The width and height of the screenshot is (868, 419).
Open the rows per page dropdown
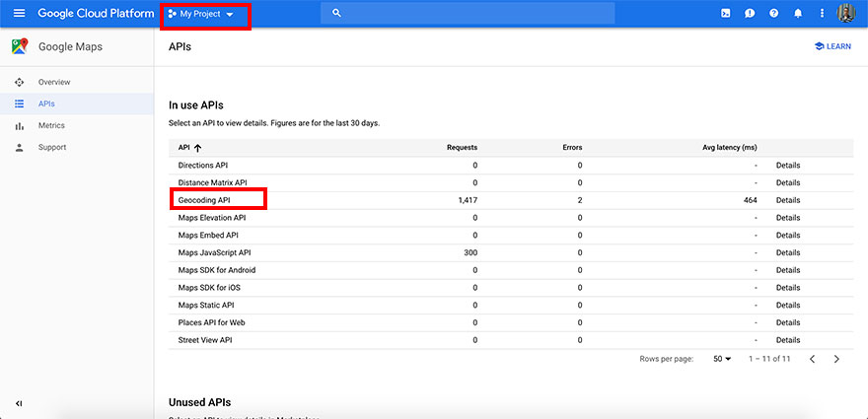pyautogui.click(x=722, y=359)
